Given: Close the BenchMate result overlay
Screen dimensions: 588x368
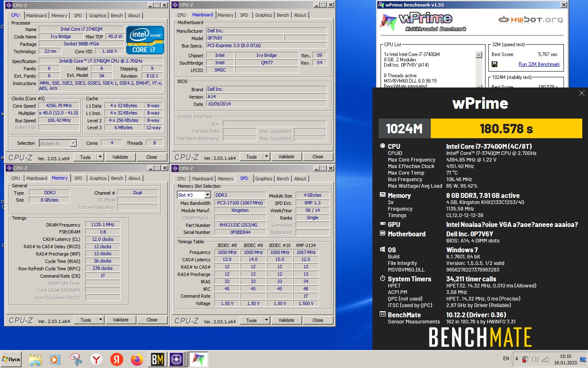Looking at the screenshot, I should (582, 93).
